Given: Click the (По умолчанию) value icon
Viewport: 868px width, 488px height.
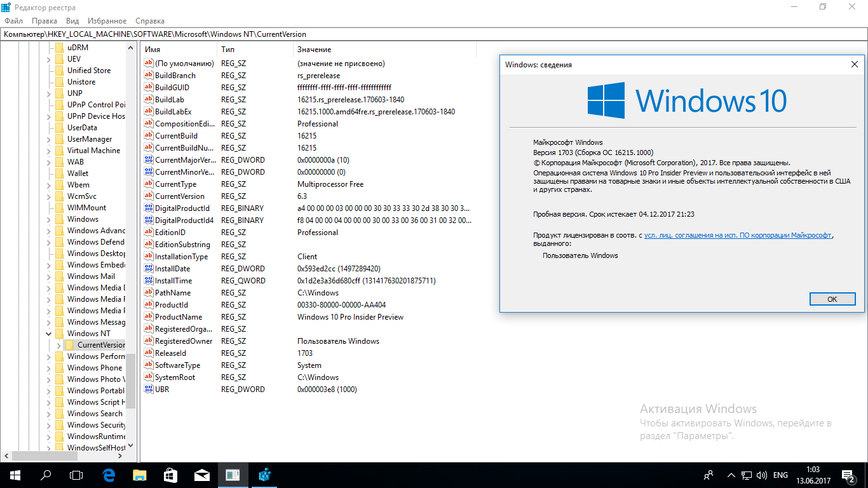Looking at the screenshot, I should point(149,64).
